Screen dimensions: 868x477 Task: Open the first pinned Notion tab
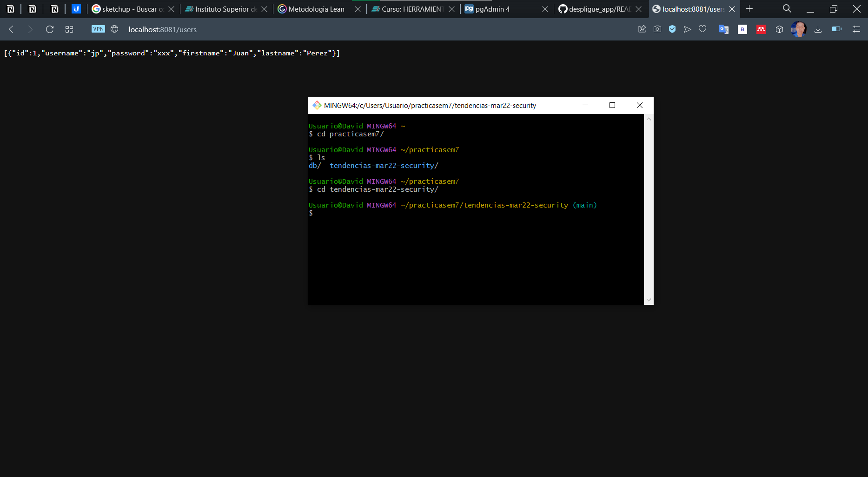coord(11,8)
